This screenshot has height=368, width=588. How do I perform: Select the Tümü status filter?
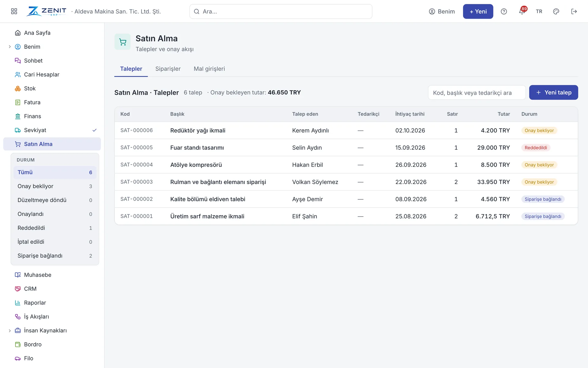click(55, 172)
